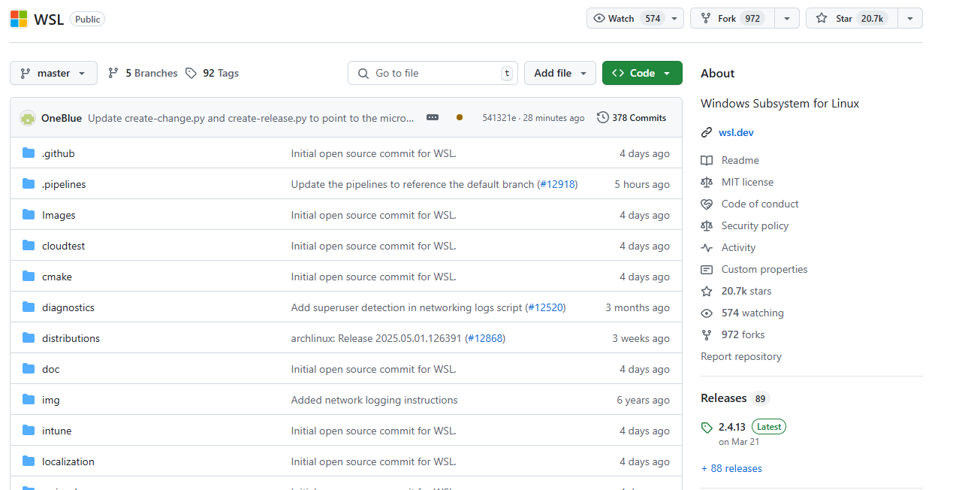Open pull request #12868 link
The image size is (980, 490).
[x=485, y=338]
